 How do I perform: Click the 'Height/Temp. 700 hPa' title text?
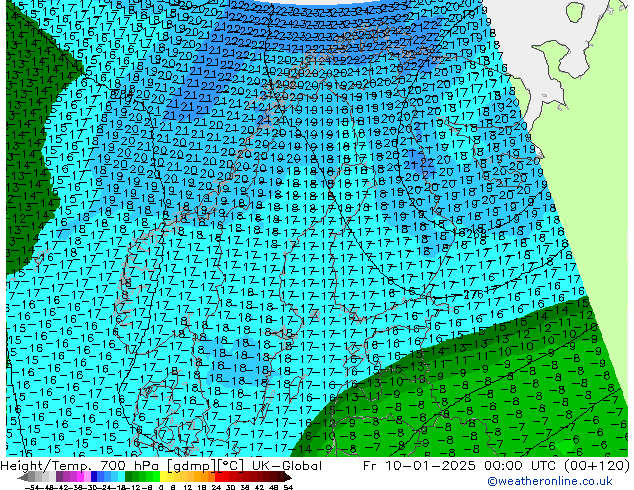[x=80, y=466]
